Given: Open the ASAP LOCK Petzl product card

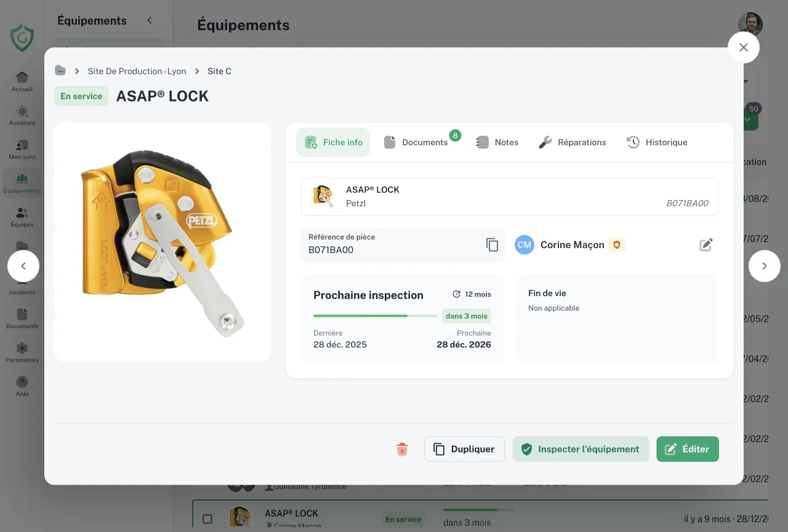Looking at the screenshot, I should [x=510, y=196].
